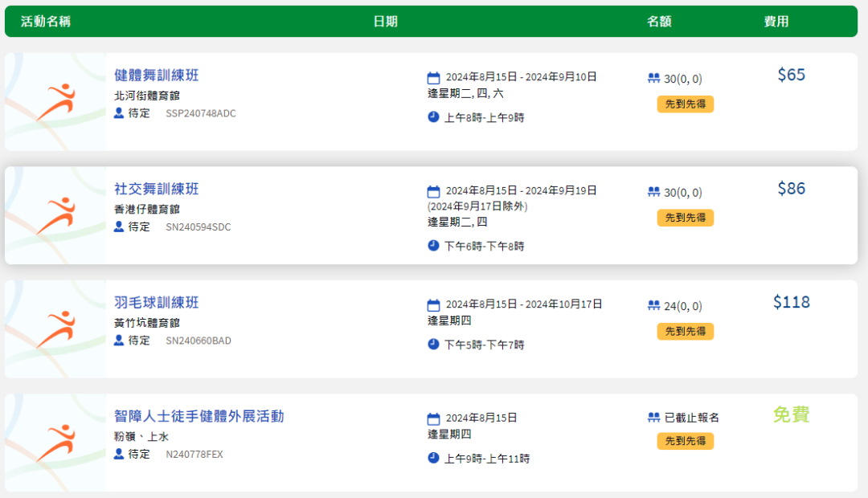The image size is (868, 498).
Task: Click the runner thumbnail of 羽毛球訓練班
Action: pyautogui.click(x=55, y=329)
